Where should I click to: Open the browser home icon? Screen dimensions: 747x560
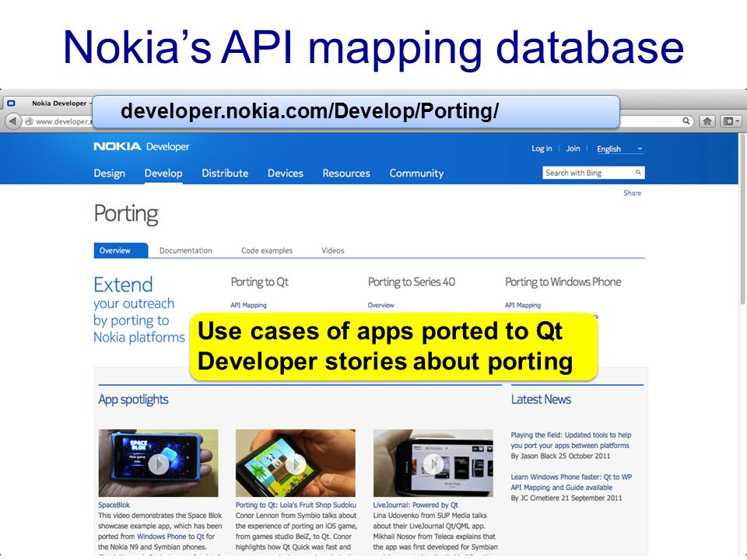coord(707,121)
